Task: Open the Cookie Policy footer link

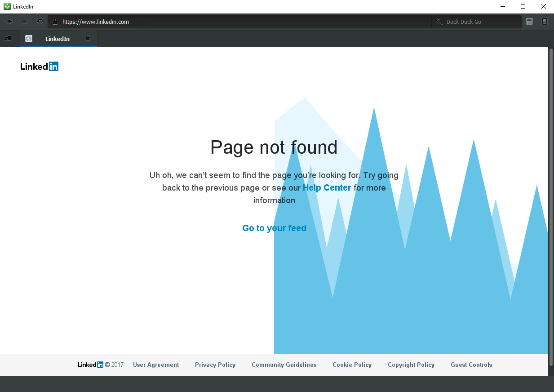Action: [352, 365]
